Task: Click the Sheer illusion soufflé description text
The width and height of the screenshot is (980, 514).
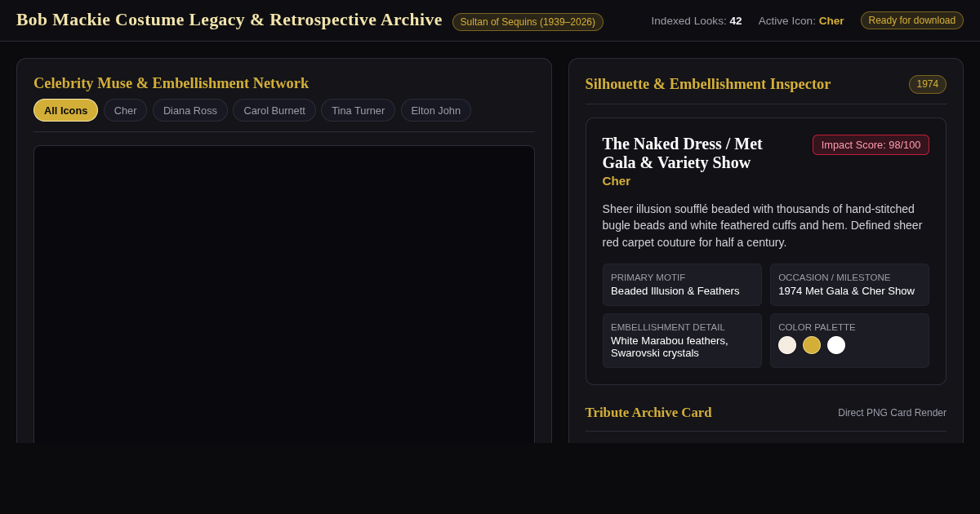Action: click(x=762, y=225)
